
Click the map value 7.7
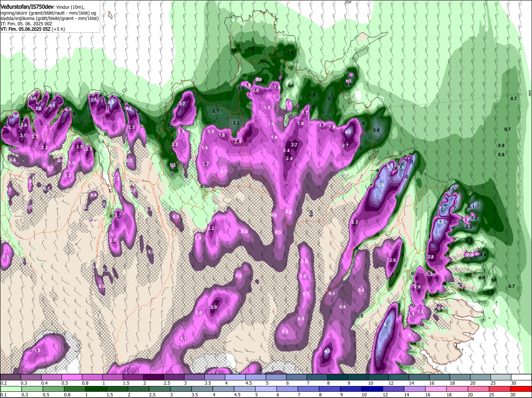tap(442, 209)
